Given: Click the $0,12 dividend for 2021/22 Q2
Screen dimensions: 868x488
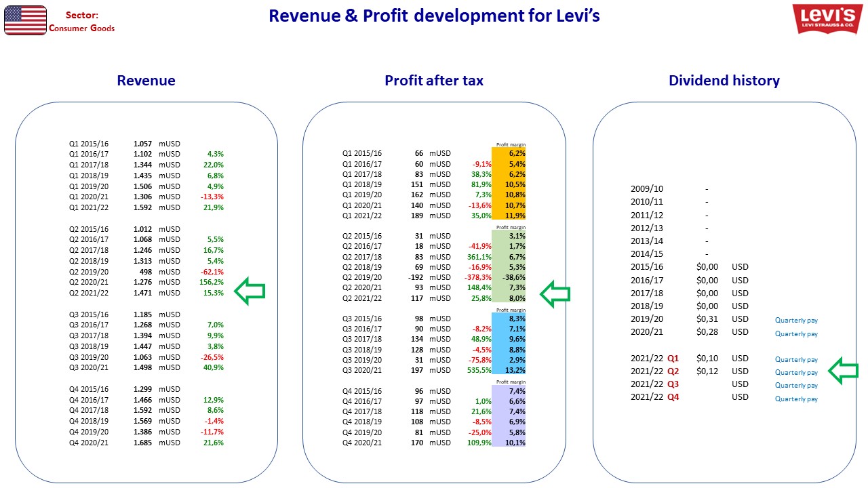Looking at the screenshot, I should (707, 371).
